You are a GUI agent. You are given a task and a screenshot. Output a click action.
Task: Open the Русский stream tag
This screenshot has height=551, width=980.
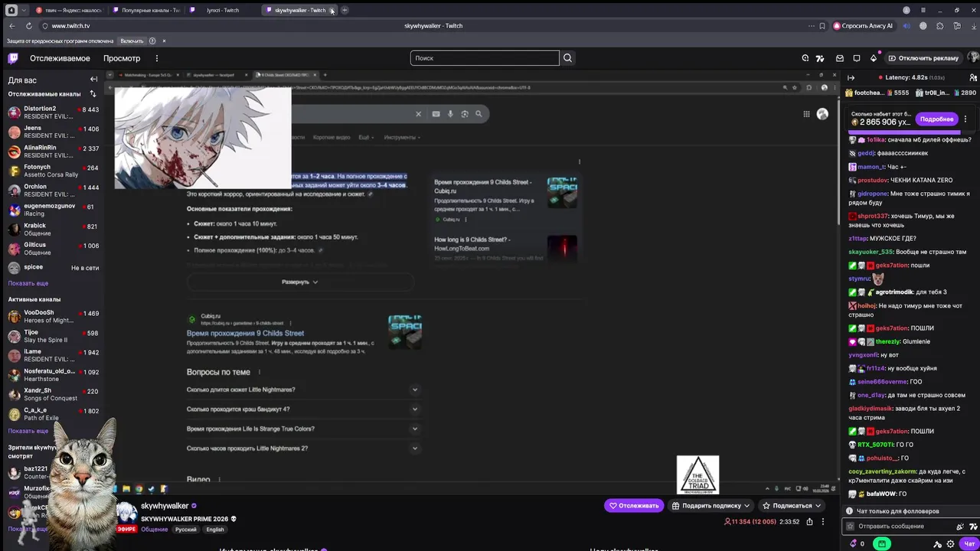[x=185, y=530]
